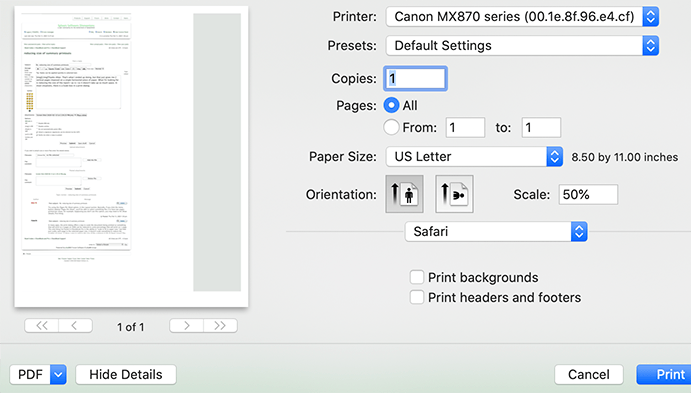Open the Presets dropdown Default Settings
This screenshot has height=393, width=691.
[x=522, y=45]
